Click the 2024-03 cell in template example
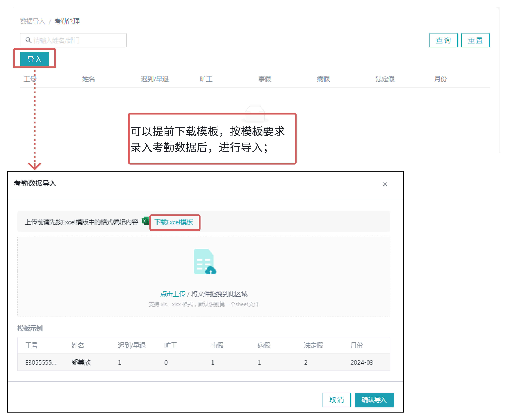Viewport: 507px width, 420px height. tap(361, 362)
